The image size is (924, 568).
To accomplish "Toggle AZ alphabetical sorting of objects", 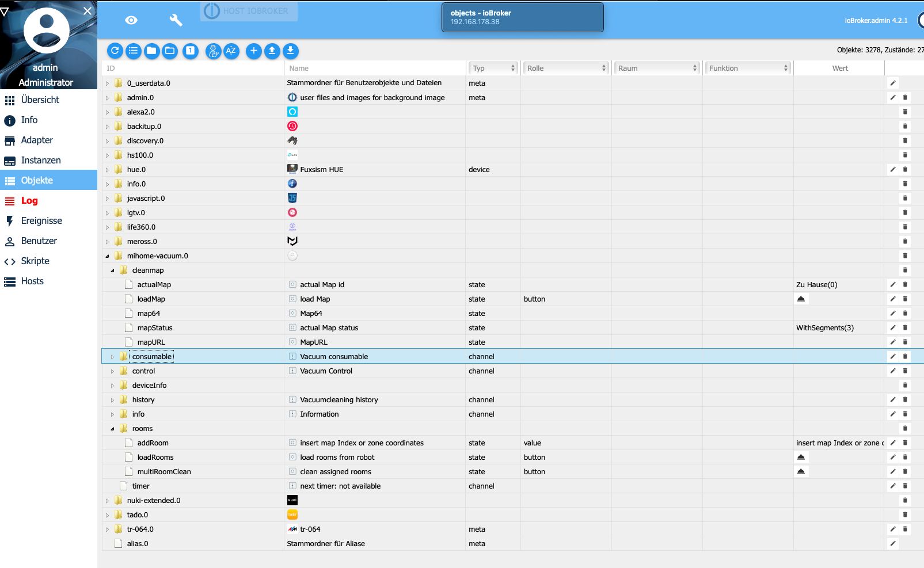I will pos(231,51).
